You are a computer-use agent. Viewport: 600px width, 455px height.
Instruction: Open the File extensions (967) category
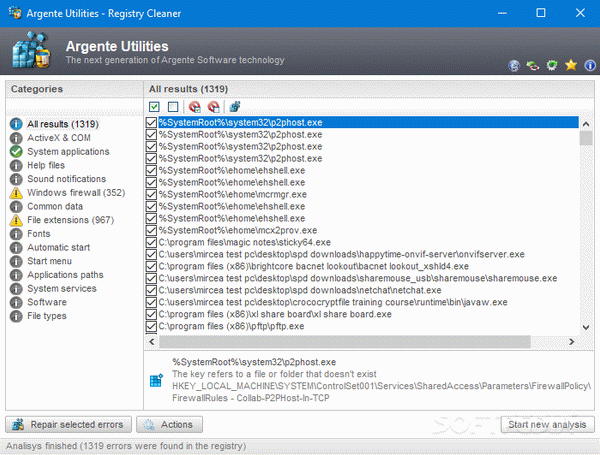tap(70, 220)
